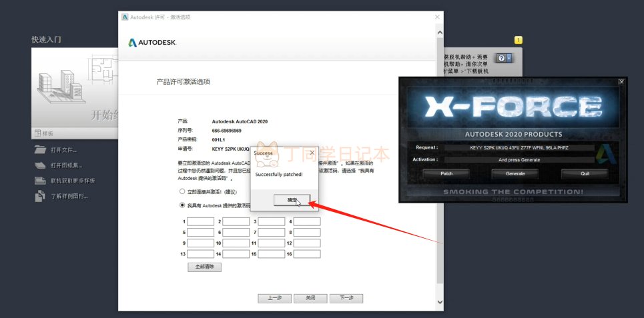Click the 关闭 button at dialog bottom
Viewport: 644px width, 318px height.
(310, 298)
